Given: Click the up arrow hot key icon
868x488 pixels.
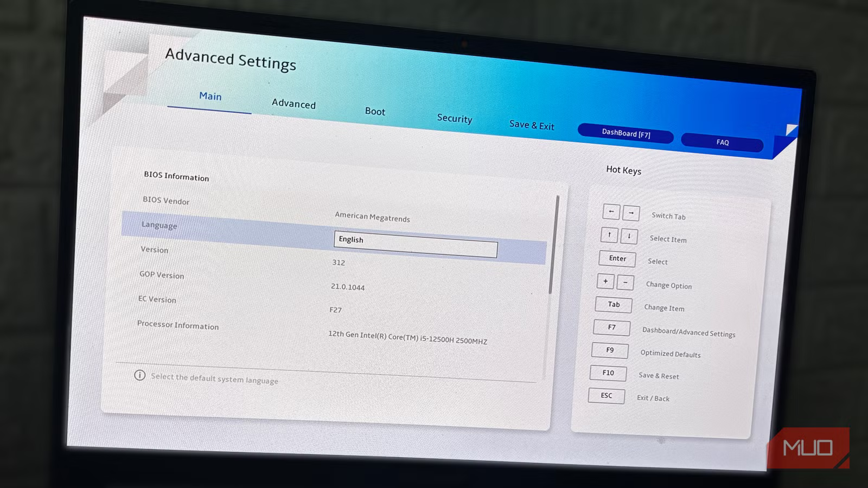Looking at the screenshot, I should click(609, 235).
